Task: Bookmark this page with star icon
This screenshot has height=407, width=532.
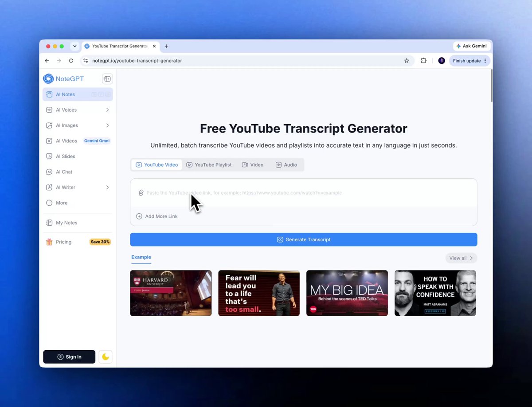Action: click(407, 61)
